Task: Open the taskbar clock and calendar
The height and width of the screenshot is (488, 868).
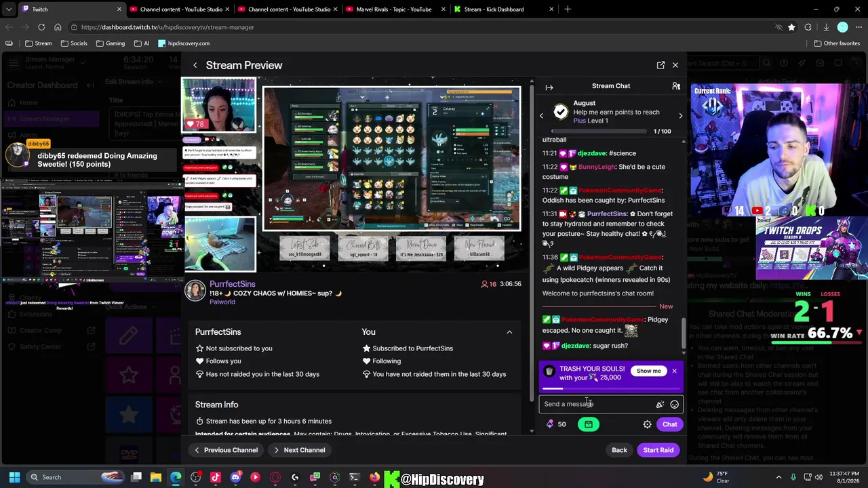Action: click(843, 477)
